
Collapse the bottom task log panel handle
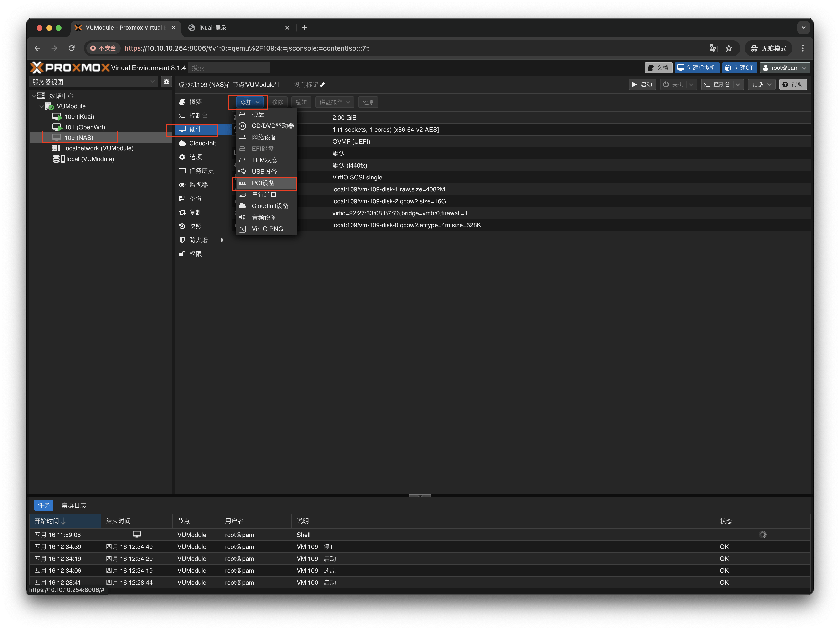(420, 495)
